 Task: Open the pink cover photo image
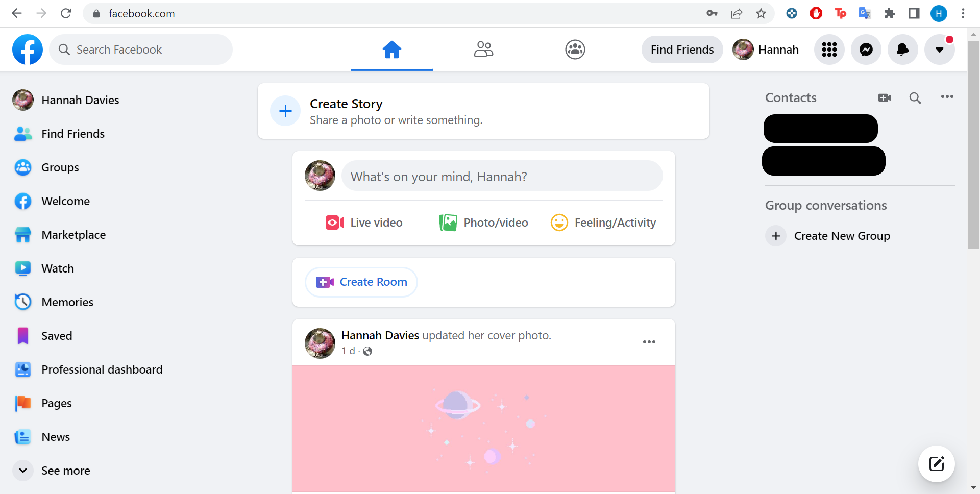[484, 429]
